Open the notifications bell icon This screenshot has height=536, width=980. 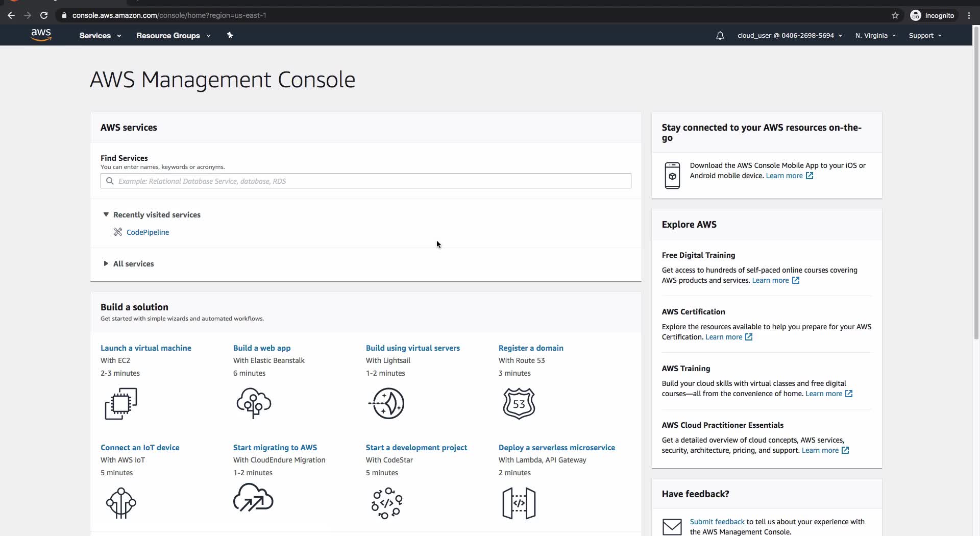720,36
